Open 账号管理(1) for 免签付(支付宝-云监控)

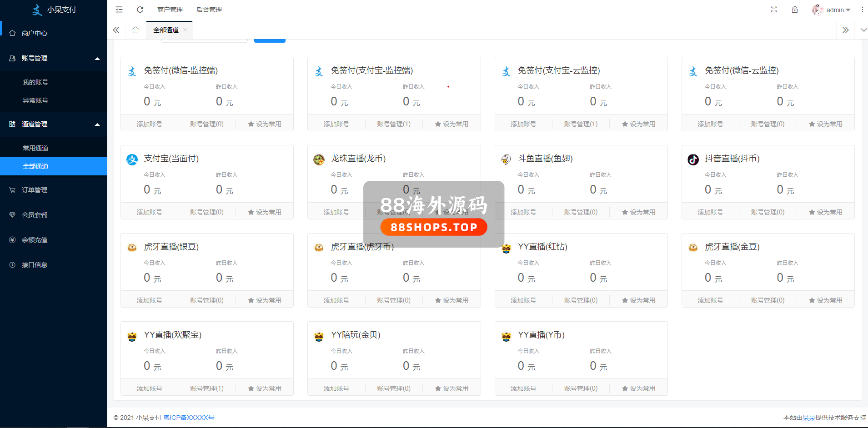point(581,124)
